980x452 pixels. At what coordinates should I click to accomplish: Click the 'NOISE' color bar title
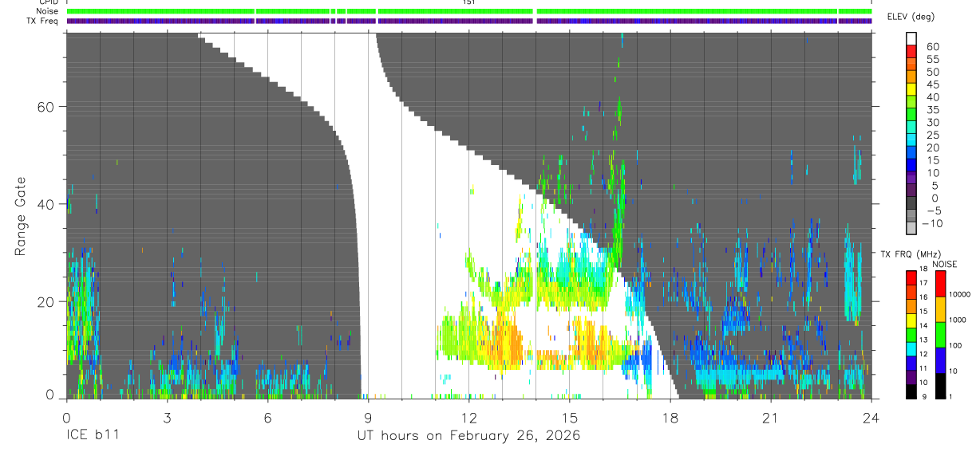pos(944,264)
